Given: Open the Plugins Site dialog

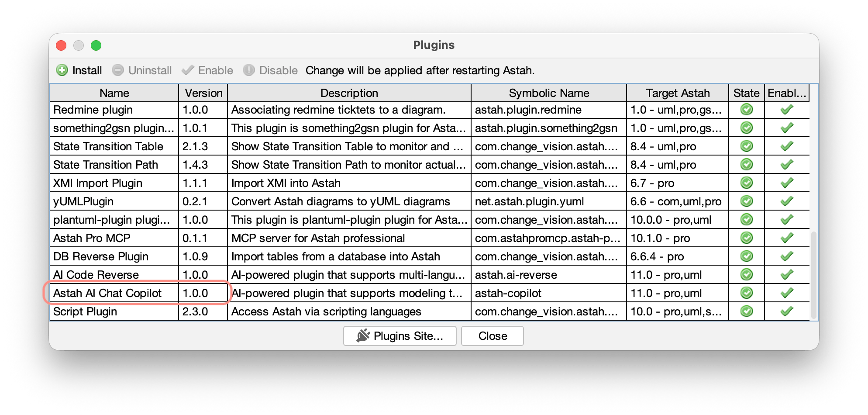Looking at the screenshot, I should tap(399, 335).
